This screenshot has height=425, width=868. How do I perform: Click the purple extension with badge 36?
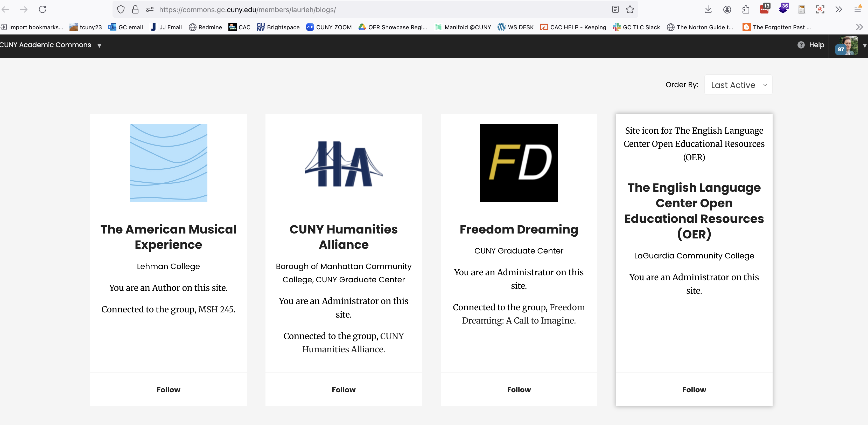click(783, 9)
